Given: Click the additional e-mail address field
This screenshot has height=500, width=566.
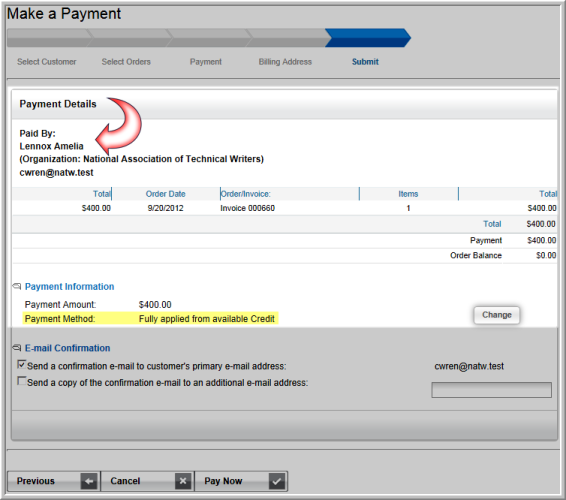Looking at the screenshot, I should pyautogui.click(x=491, y=390).
